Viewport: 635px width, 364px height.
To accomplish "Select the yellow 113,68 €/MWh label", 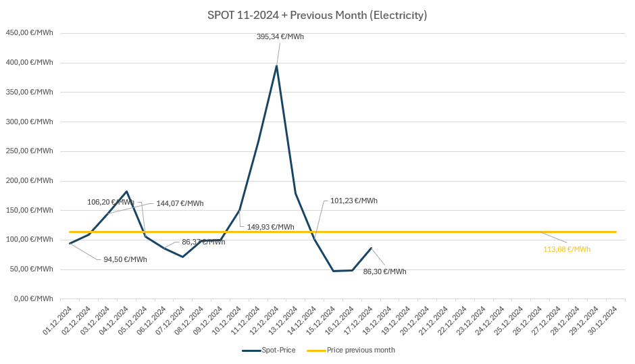I will click(x=567, y=249).
